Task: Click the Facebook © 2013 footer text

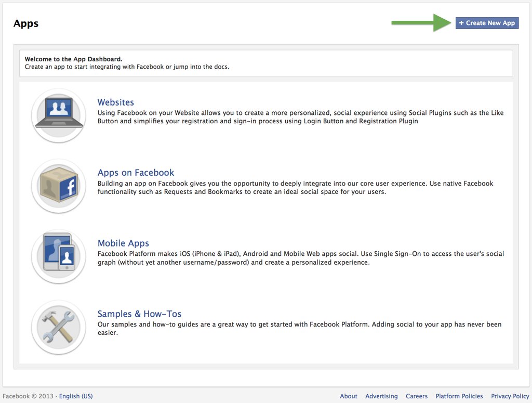Action: pyautogui.click(x=28, y=396)
